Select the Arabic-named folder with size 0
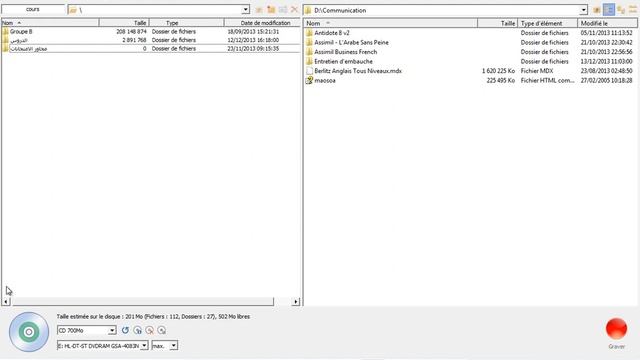The height and width of the screenshot is (360, 640). (x=151, y=49)
